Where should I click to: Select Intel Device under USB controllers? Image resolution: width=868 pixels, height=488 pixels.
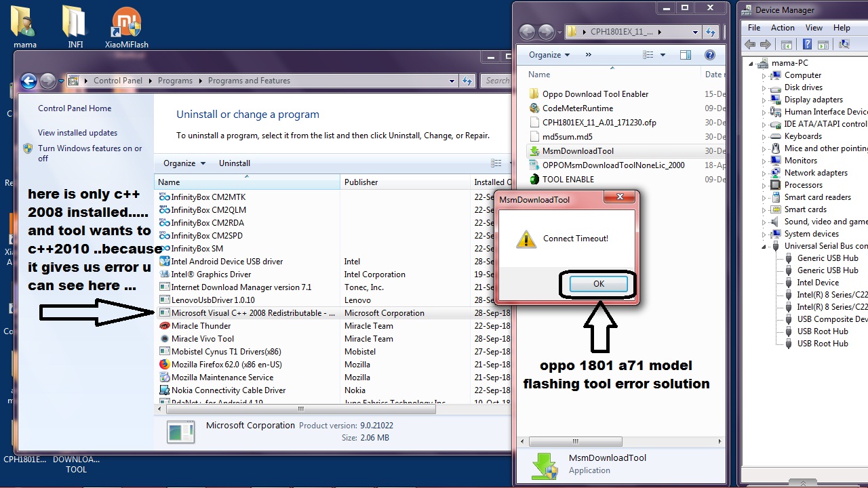pyautogui.click(x=817, y=283)
